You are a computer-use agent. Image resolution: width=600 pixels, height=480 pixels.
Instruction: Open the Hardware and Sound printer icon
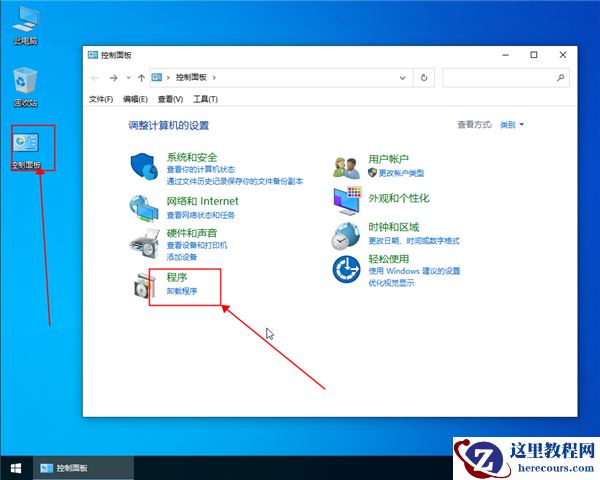(145, 244)
